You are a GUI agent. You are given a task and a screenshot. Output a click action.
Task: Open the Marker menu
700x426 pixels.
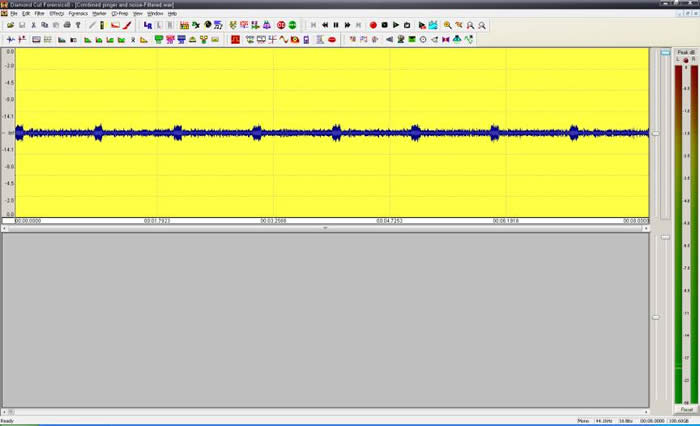pyautogui.click(x=99, y=14)
